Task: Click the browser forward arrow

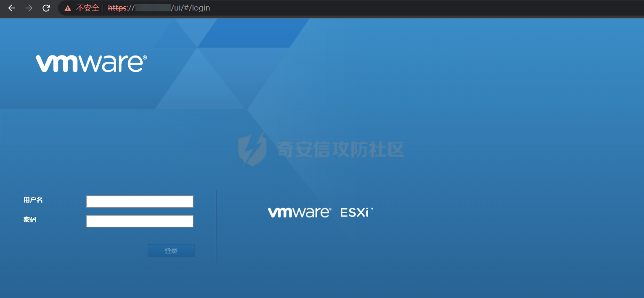Action: point(29,8)
